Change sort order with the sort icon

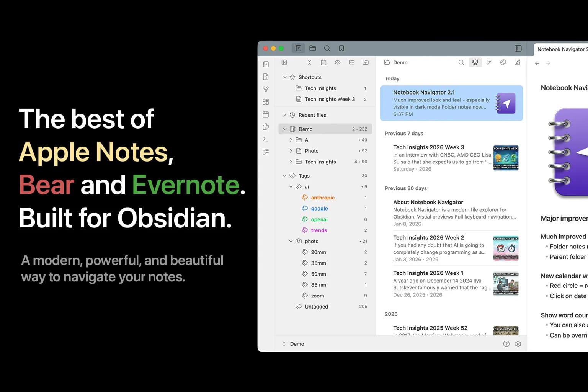tap(489, 62)
